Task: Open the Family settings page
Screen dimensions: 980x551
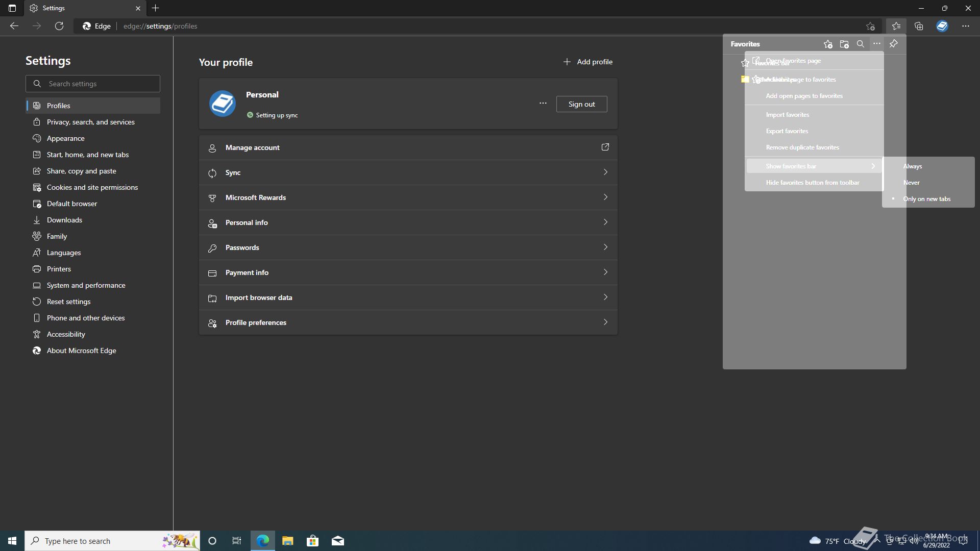Action: click(93, 236)
